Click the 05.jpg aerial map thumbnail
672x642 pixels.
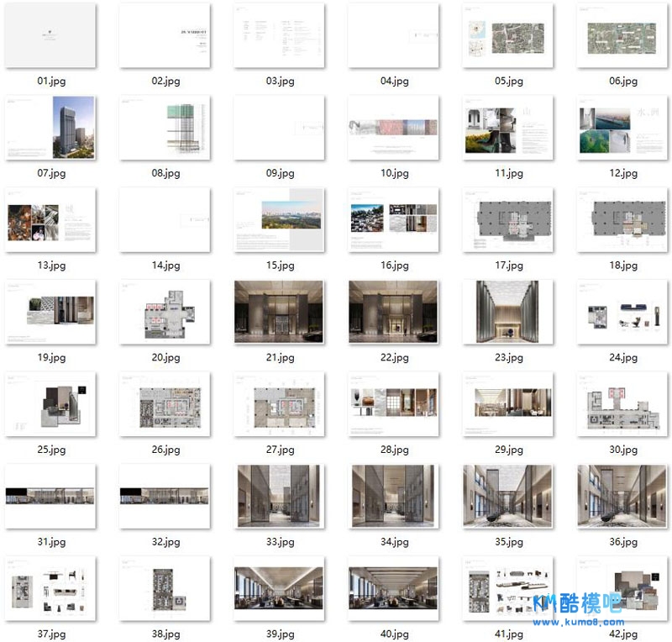point(508,36)
